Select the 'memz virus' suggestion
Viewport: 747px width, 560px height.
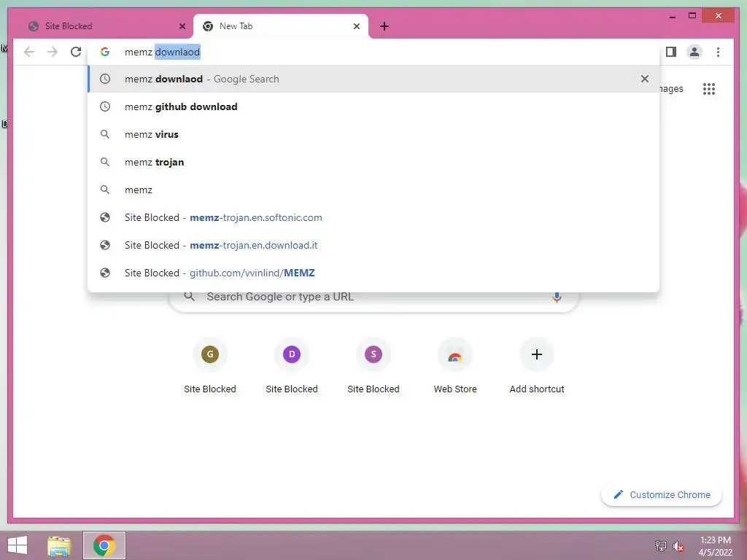pyautogui.click(x=373, y=134)
